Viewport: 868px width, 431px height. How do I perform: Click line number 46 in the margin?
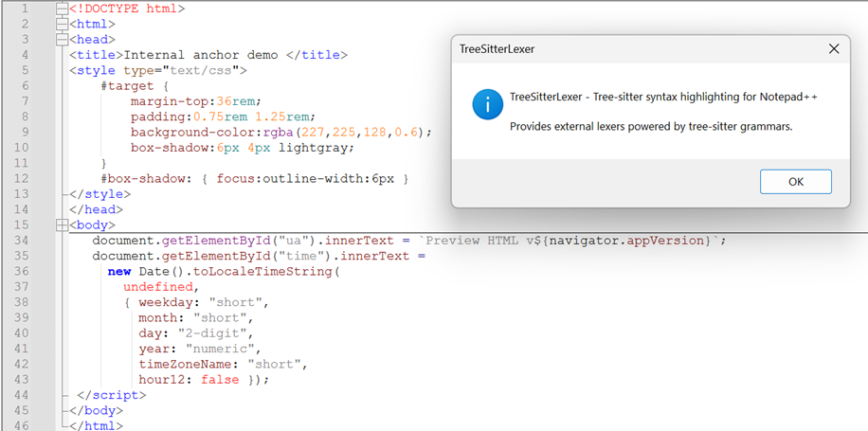point(22,426)
